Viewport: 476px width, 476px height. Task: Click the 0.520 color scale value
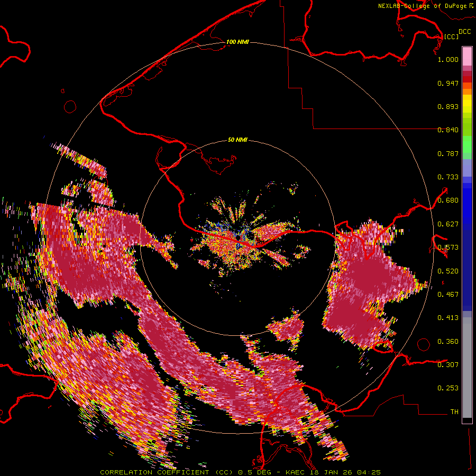point(448,271)
